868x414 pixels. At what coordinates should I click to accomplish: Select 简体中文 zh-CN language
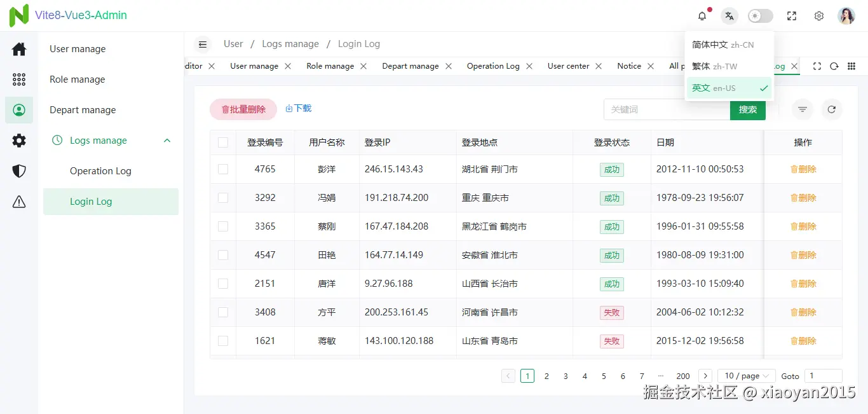pos(729,45)
